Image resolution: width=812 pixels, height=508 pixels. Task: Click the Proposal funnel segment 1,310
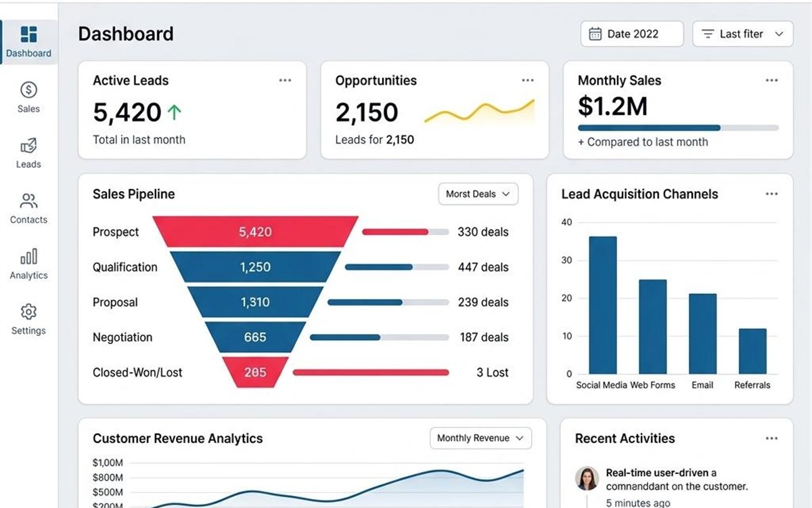pyautogui.click(x=255, y=302)
